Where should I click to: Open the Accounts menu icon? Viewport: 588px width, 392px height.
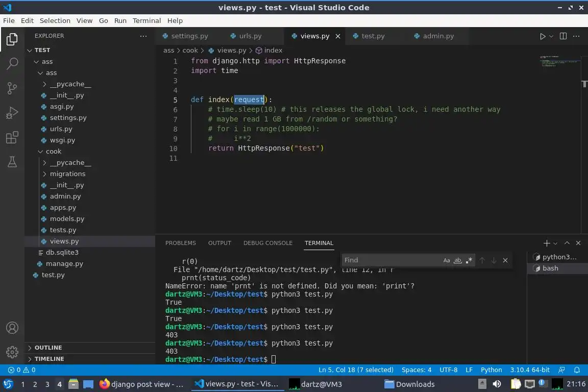pyautogui.click(x=12, y=328)
